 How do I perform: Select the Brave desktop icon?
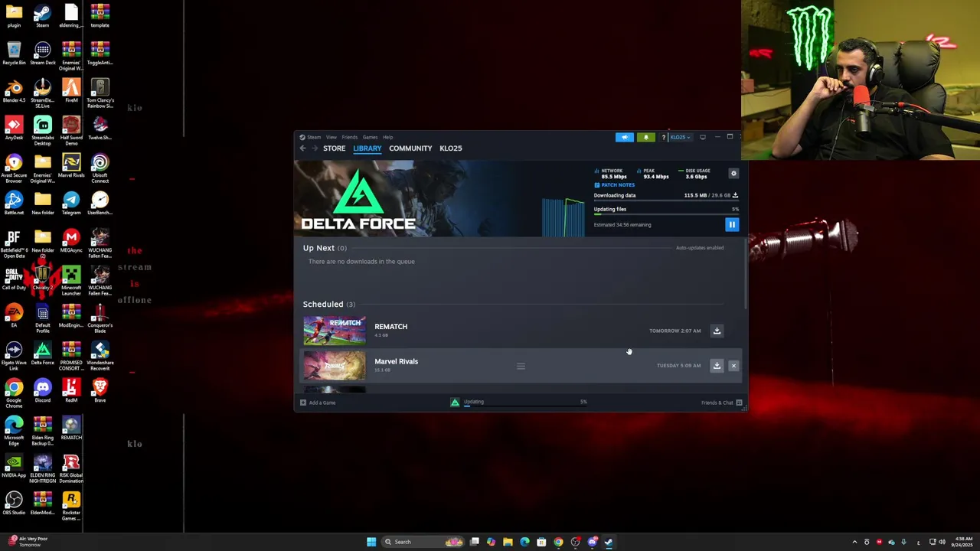(x=100, y=392)
